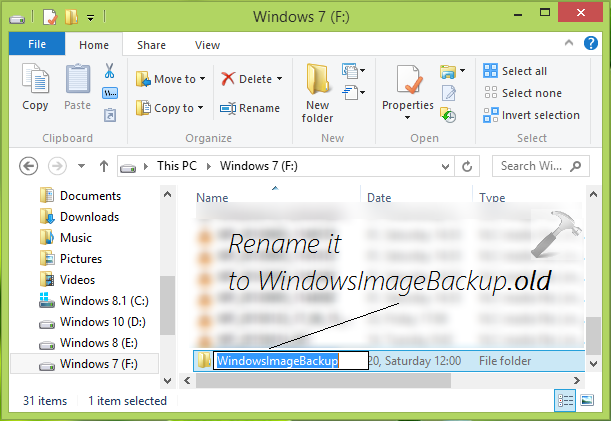The height and width of the screenshot is (421, 611).
Task: Click in the WindowsImageBackup rename box
Action: (x=291, y=361)
